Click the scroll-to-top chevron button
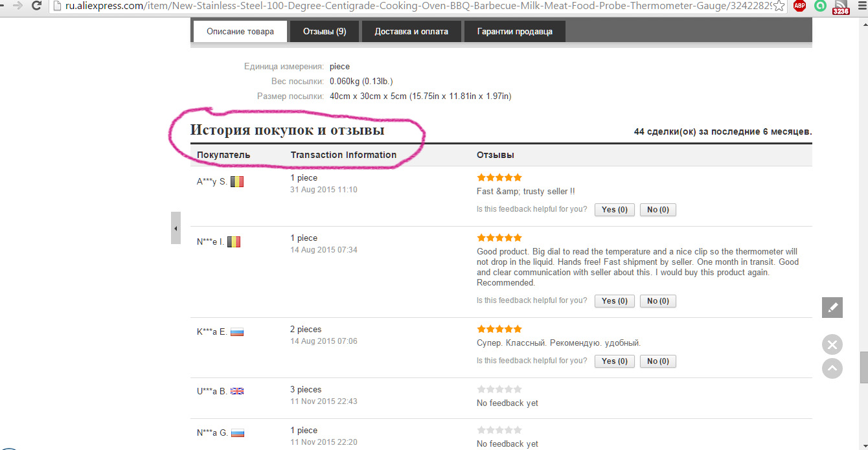Screen dimensions: 868x450 [832, 368]
